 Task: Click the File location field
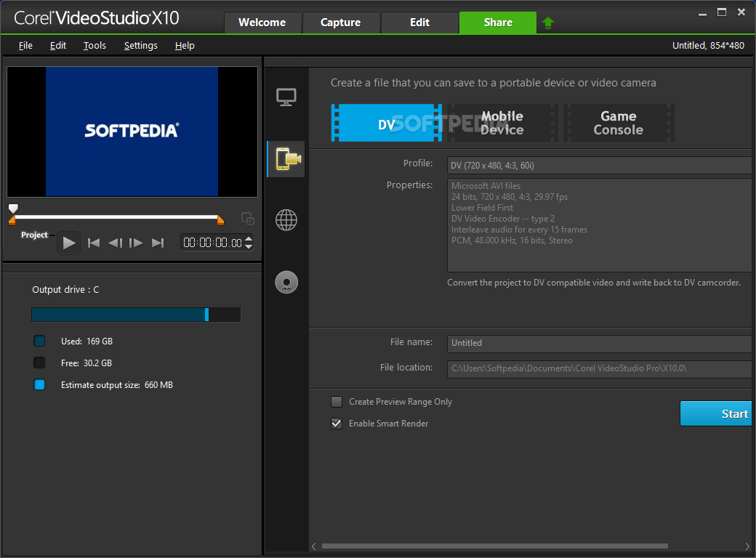click(x=599, y=368)
